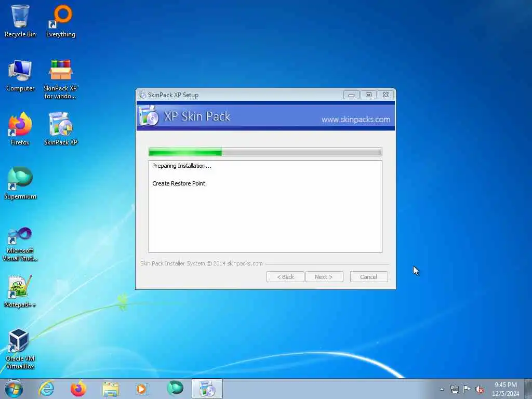Viewport: 532px width, 399px height.
Task: Click the SkinPack XP Setup title bar icon
Action: pos(142,95)
